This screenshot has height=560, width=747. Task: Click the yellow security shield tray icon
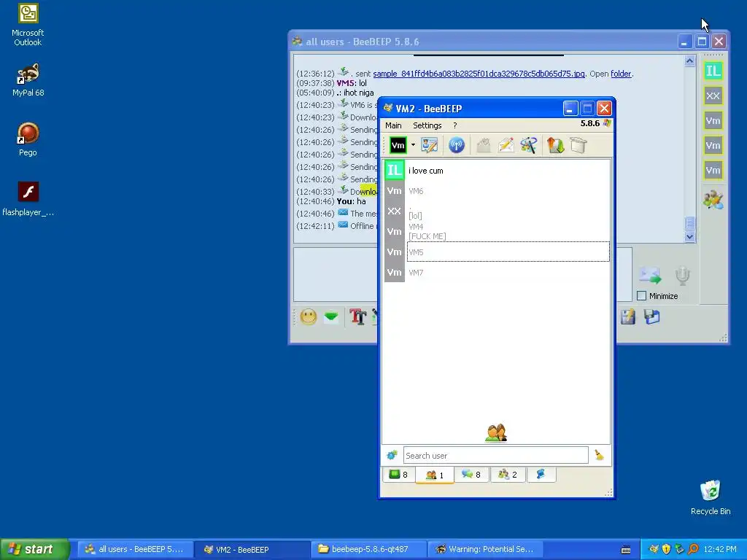(667, 549)
